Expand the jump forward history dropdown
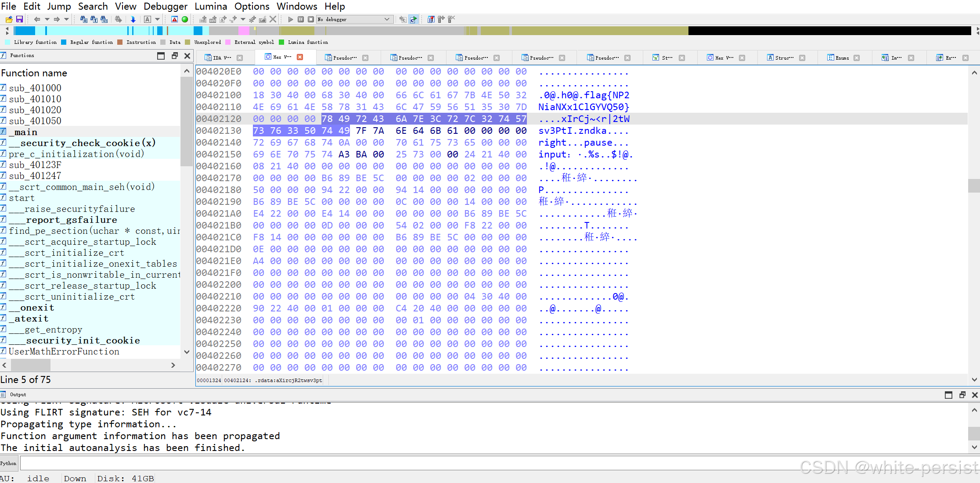 click(67, 19)
